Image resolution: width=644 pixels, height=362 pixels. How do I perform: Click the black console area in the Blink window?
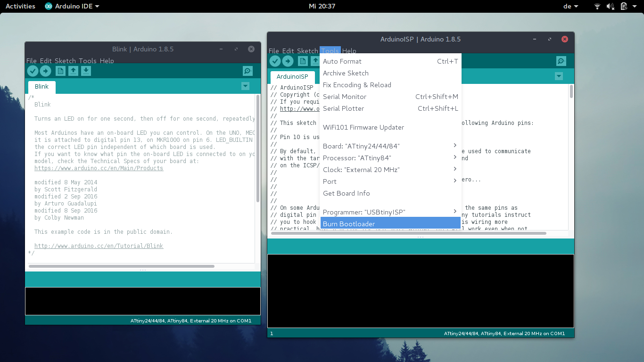143,301
